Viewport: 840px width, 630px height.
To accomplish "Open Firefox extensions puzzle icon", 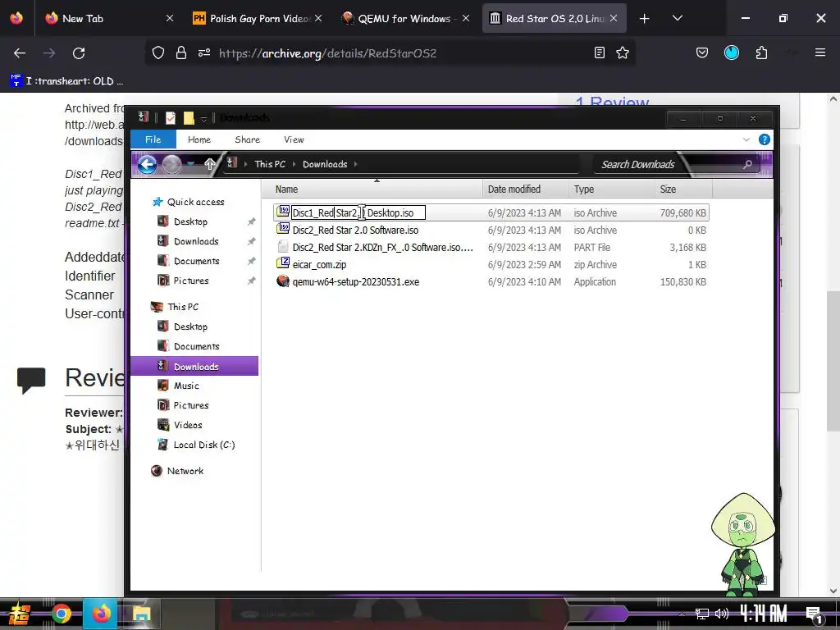I will (x=761, y=52).
